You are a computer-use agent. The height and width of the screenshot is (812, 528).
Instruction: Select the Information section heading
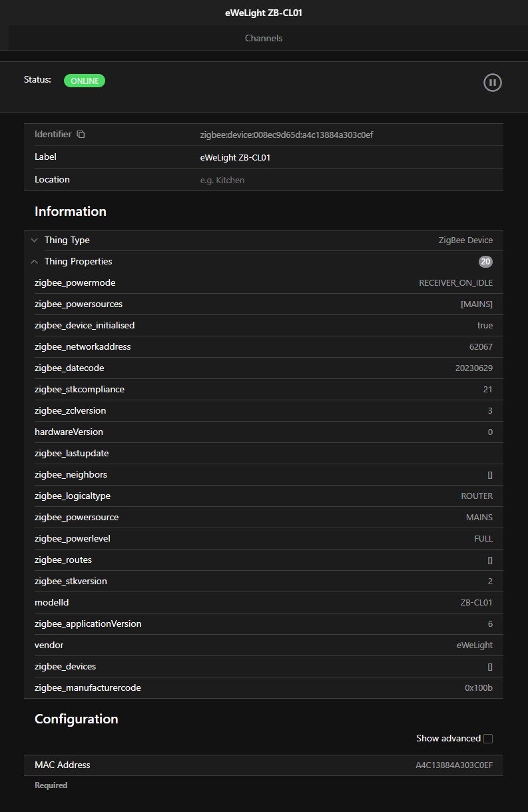[71, 211]
